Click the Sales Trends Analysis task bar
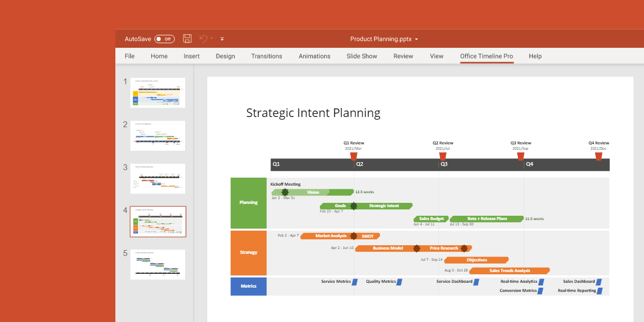644x322 pixels. click(509, 270)
